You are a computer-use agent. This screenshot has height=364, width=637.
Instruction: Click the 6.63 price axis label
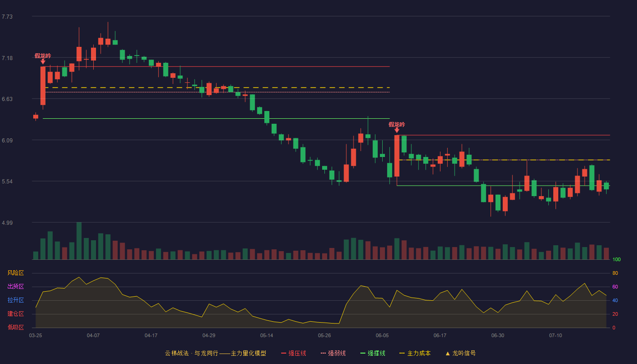[7, 99]
